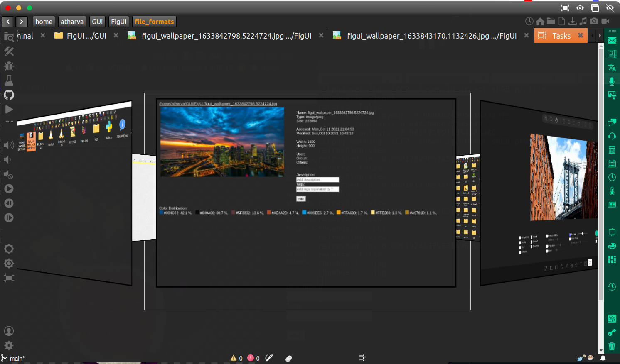Click the bug debug icon in left sidebar
This screenshot has height=364, width=620.
pos(9,66)
